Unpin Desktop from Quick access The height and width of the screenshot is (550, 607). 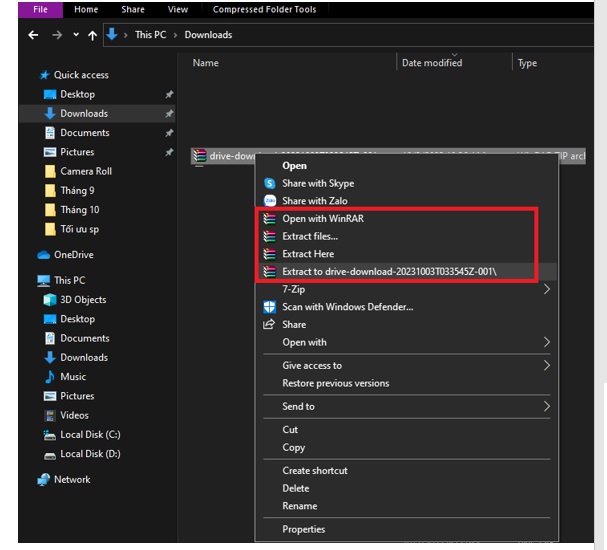point(169,95)
